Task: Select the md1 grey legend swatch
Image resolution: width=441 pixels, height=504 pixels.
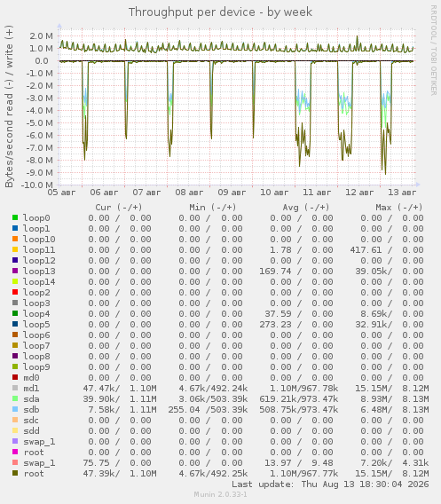Action: click(x=15, y=388)
